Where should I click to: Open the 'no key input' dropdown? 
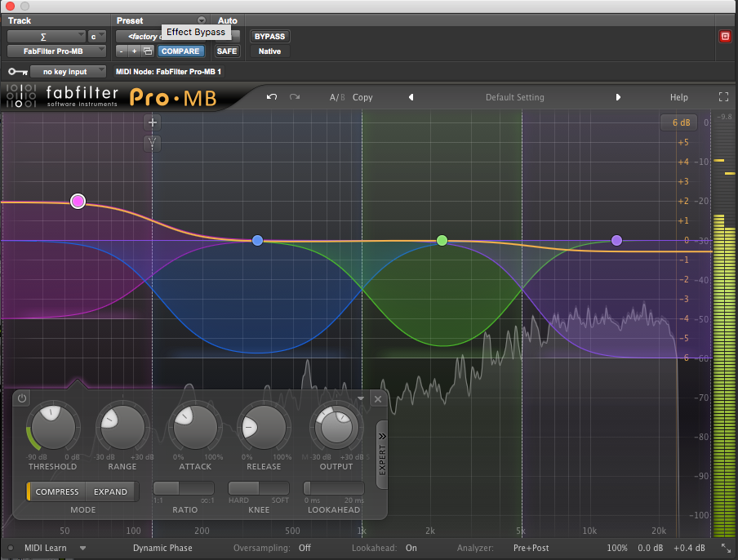pyautogui.click(x=68, y=72)
